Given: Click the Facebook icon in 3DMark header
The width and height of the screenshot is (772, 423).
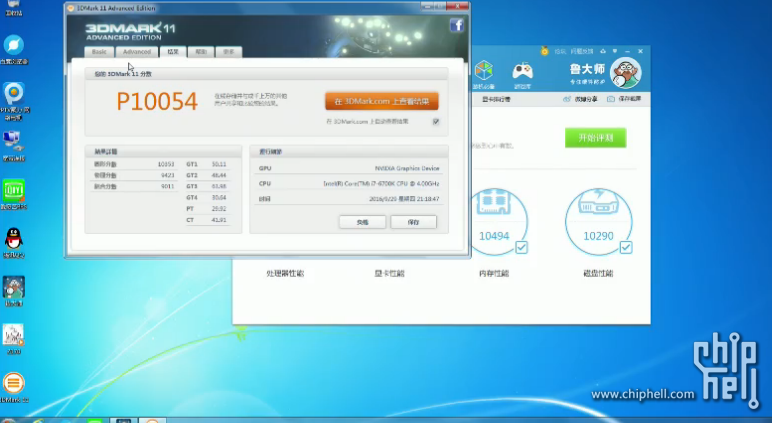Looking at the screenshot, I should [x=456, y=25].
